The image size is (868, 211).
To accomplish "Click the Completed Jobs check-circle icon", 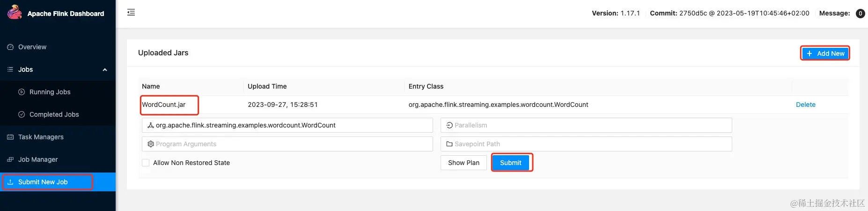I will pyautogui.click(x=22, y=114).
